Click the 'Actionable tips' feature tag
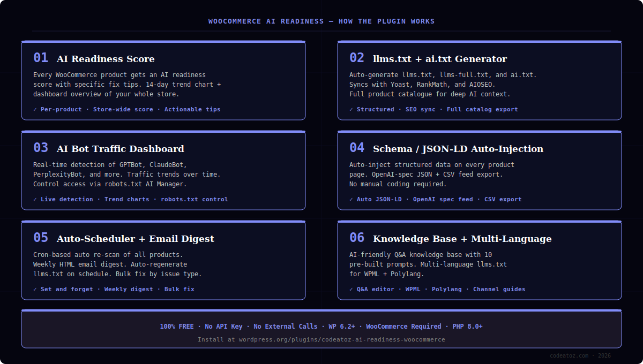 (x=192, y=109)
